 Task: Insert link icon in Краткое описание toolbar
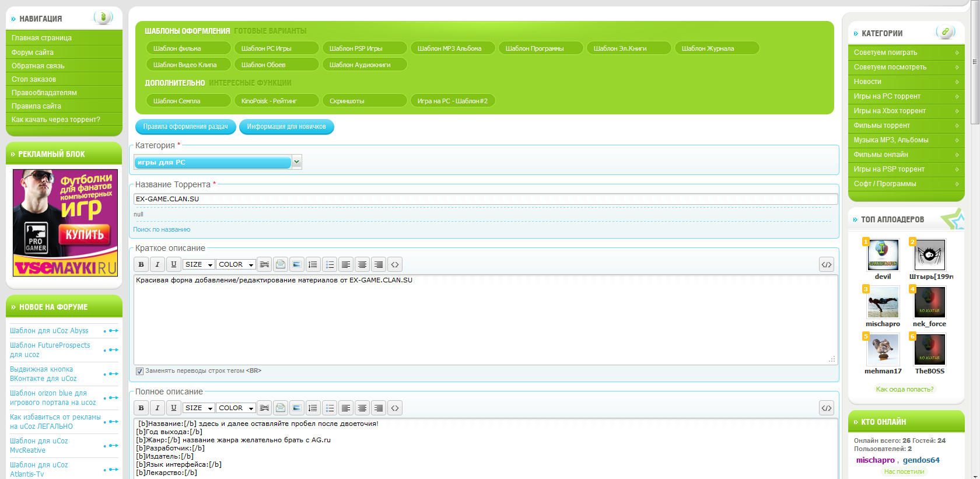[264, 264]
